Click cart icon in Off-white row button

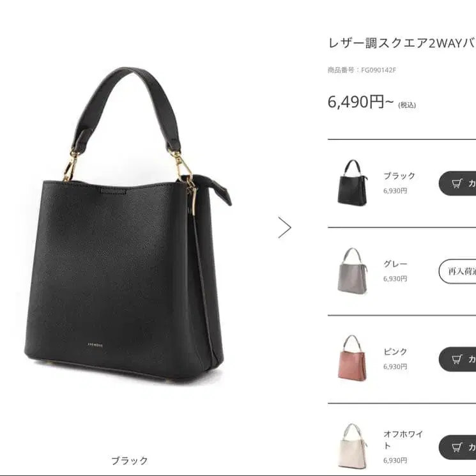point(457,447)
